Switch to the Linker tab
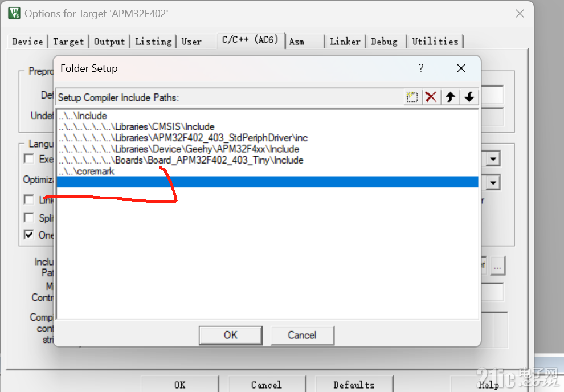564x392 pixels. coord(345,42)
